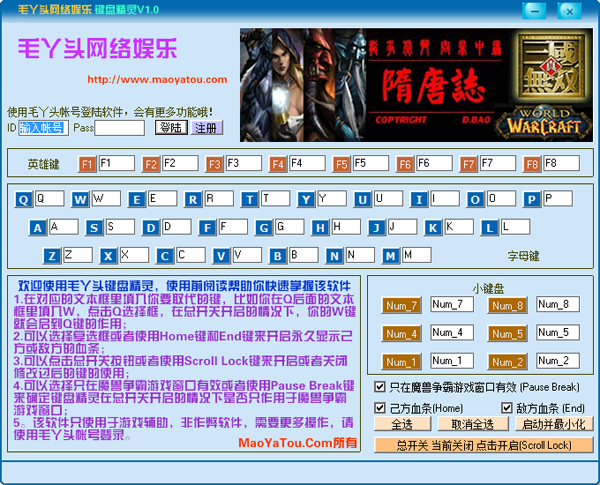Image resolution: width=600 pixels, height=485 pixels.
Task: Click 启动并最小化 start and minimize button
Action: point(554,424)
